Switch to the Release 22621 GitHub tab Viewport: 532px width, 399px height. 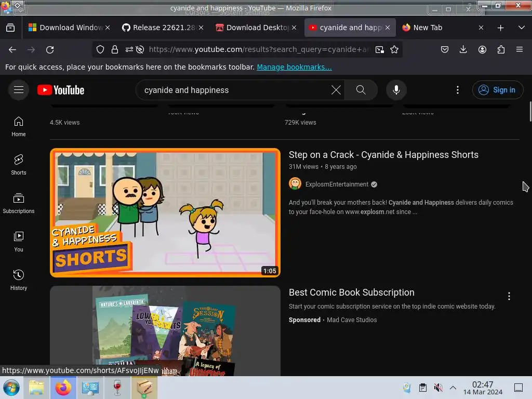pos(162,28)
